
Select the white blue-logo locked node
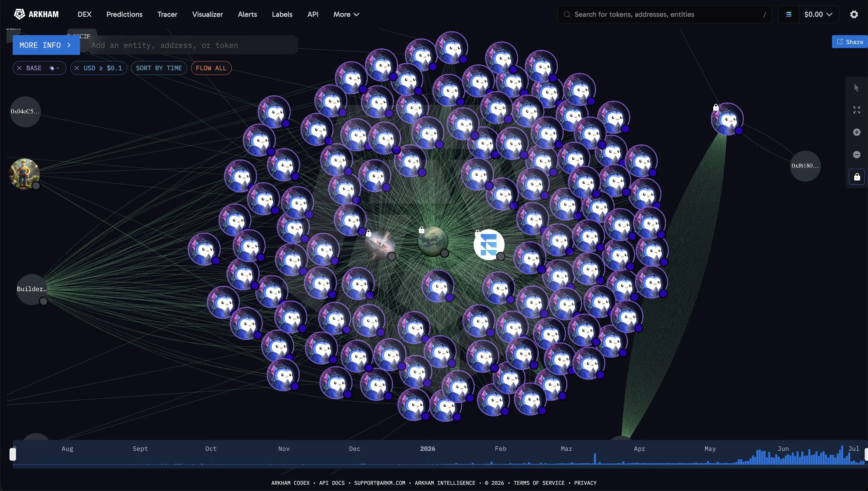[x=489, y=245]
